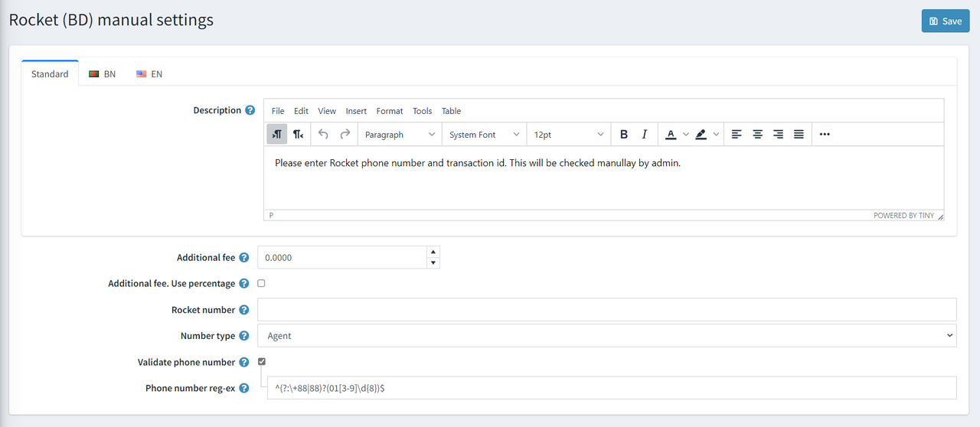Open the Format menu in editor
Image resolution: width=980 pixels, height=427 pixels.
click(390, 111)
